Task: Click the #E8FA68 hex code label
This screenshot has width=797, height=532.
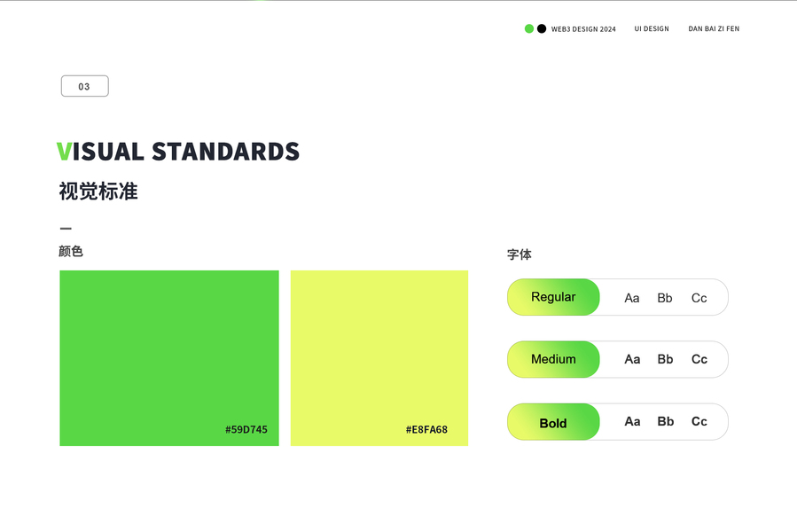Action: tap(426, 429)
